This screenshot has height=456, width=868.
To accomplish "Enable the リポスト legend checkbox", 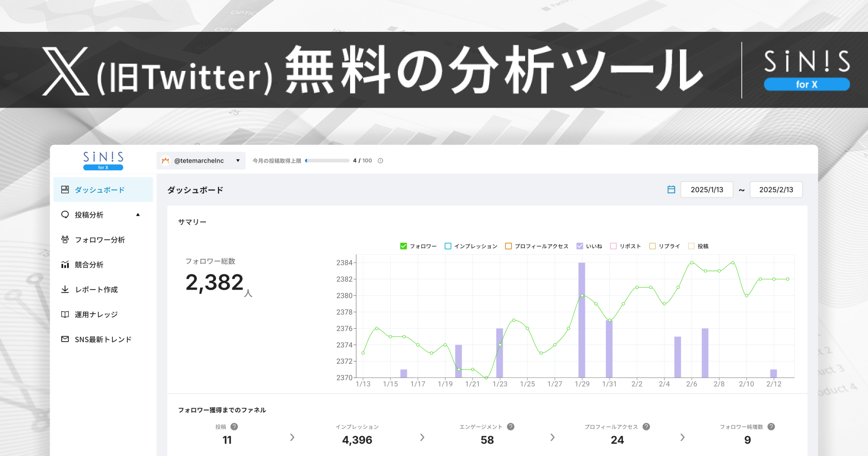I will coord(613,246).
